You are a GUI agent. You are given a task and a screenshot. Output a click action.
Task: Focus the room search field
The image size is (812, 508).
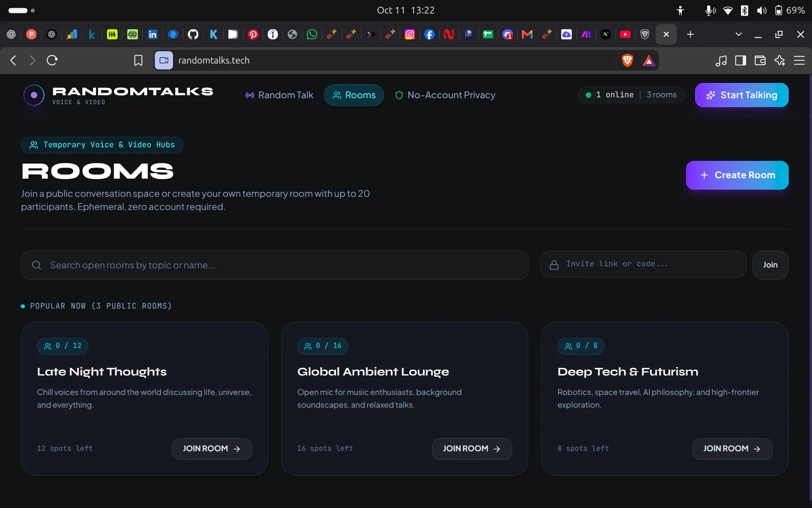275,265
